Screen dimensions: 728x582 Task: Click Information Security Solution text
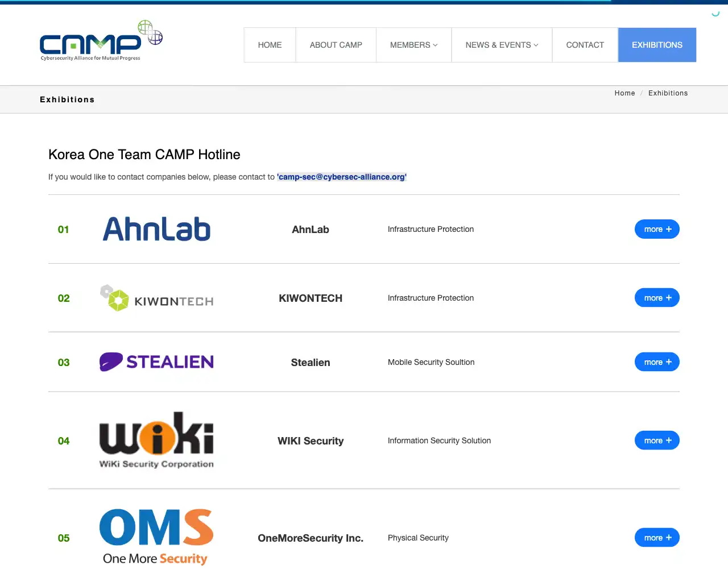439,440
